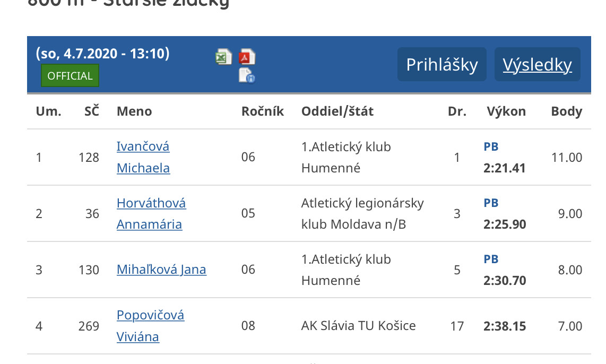Click the event date 4.7.2020 - 13:10 text

coord(102,53)
